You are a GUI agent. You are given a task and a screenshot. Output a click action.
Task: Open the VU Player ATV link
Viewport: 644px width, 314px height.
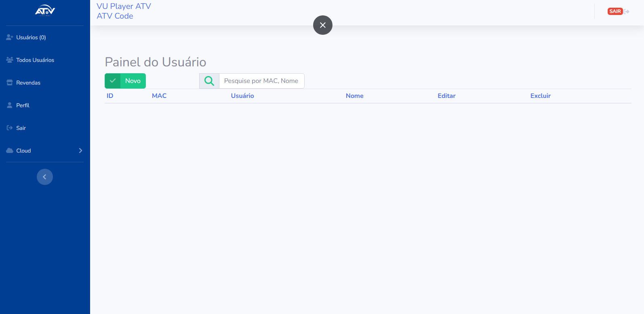124,6
